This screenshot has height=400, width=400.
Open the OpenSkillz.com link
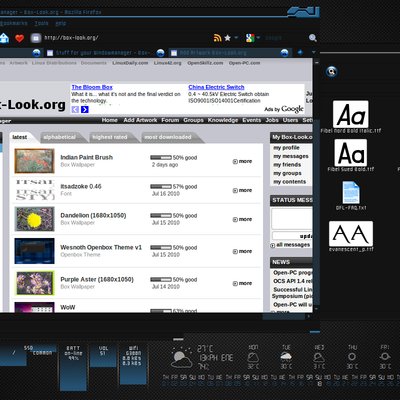coord(205,63)
